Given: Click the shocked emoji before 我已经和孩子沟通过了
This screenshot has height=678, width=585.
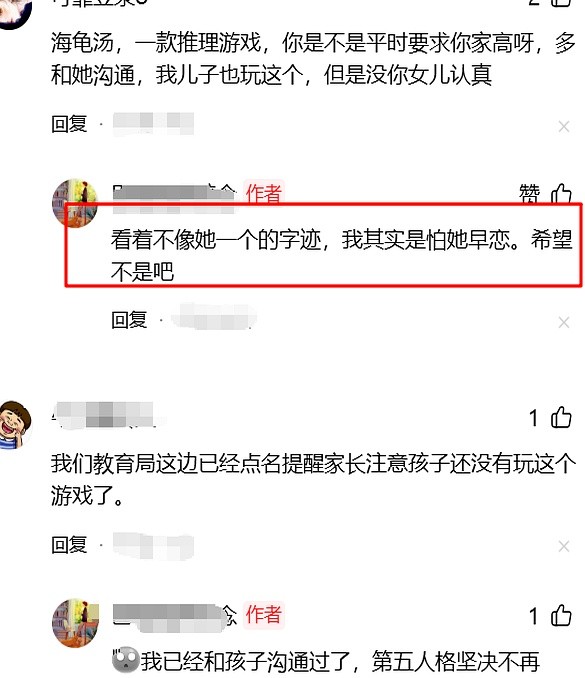Looking at the screenshot, I should pyautogui.click(x=125, y=659).
